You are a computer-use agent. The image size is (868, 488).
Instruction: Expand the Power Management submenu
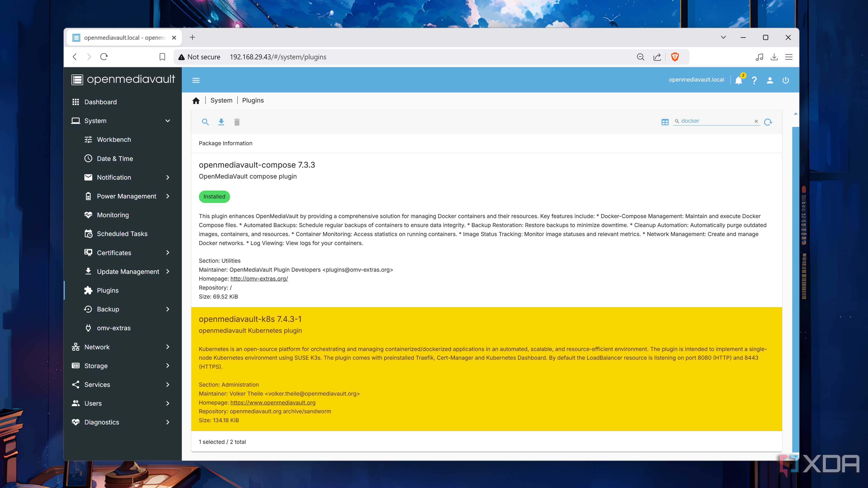click(x=123, y=196)
